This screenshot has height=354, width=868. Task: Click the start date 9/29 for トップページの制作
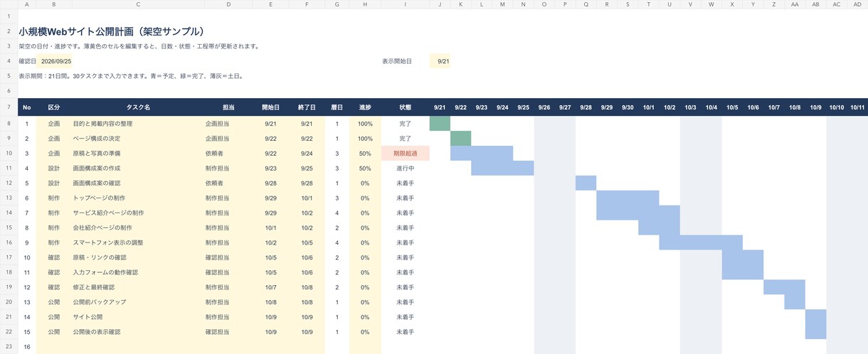pos(270,198)
